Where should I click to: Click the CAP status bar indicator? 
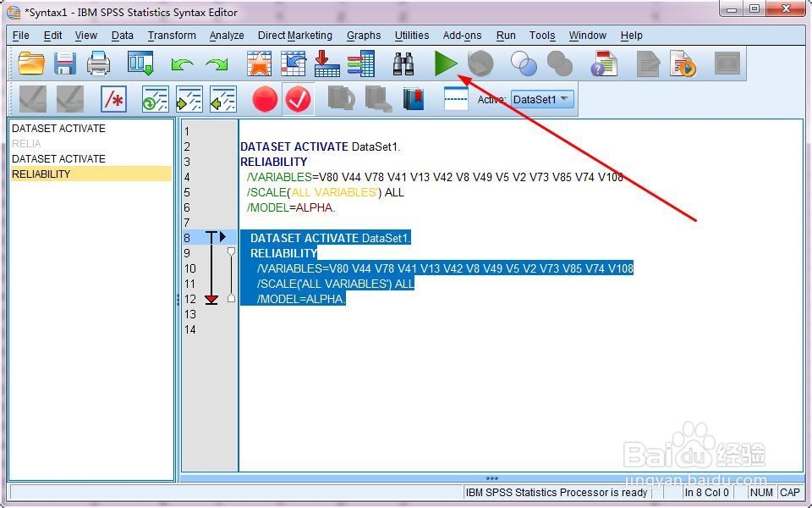(x=790, y=493)
